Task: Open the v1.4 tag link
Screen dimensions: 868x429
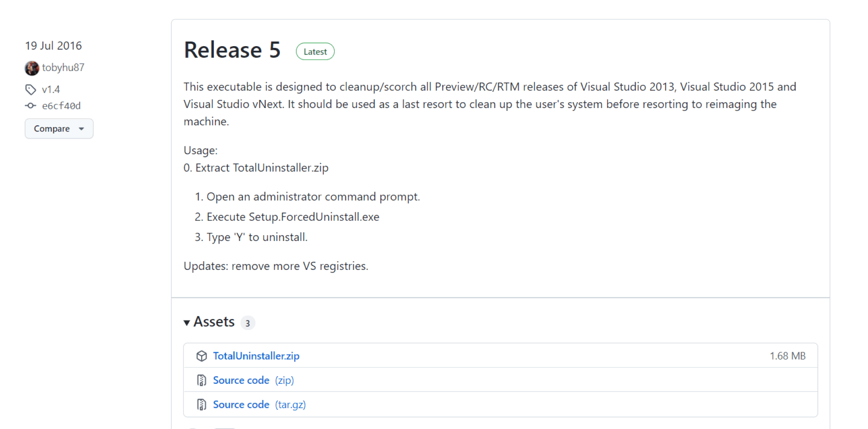Action: pos(51,90)
